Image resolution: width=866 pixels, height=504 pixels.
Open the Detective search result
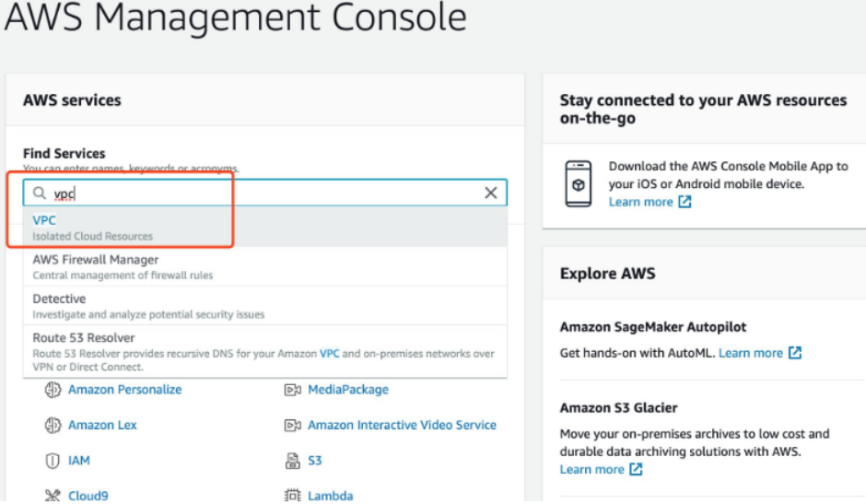[264, 306]
